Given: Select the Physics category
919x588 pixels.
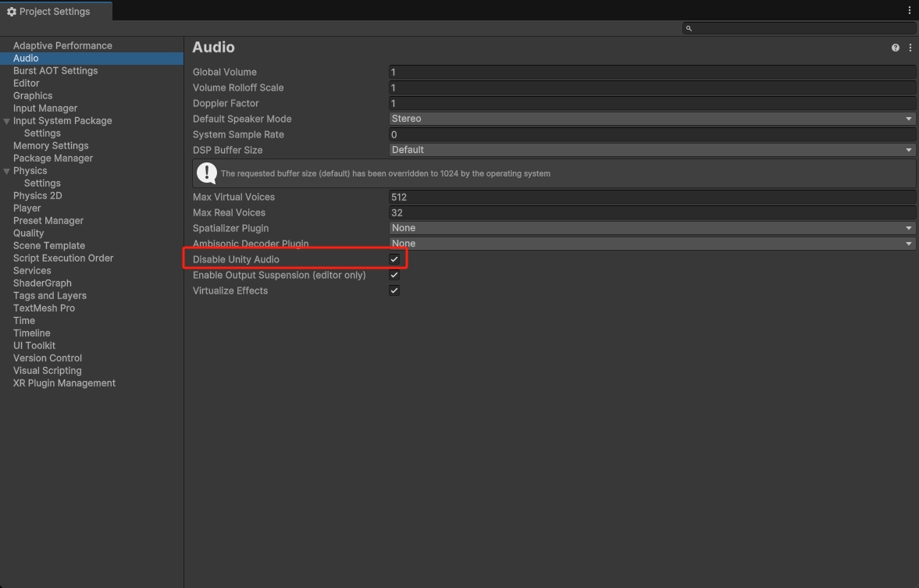Looking at the screenshot, I should coord(30,171).
